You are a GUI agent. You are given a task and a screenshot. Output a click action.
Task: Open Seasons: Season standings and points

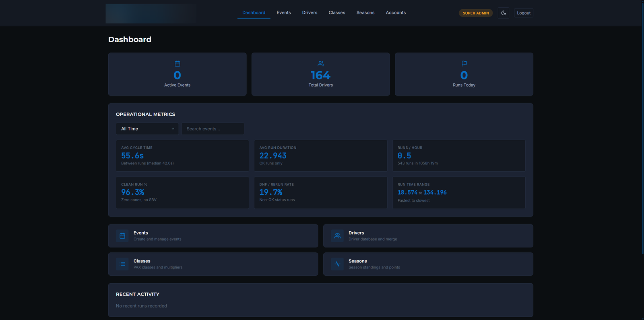[428, 264]
